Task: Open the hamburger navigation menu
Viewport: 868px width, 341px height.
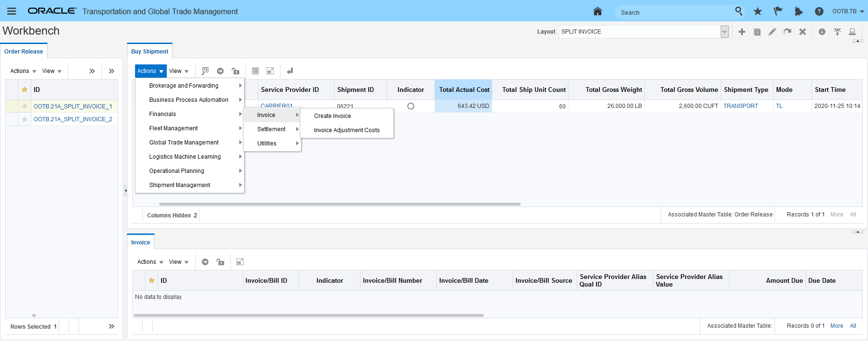Action: coord(12,11)
